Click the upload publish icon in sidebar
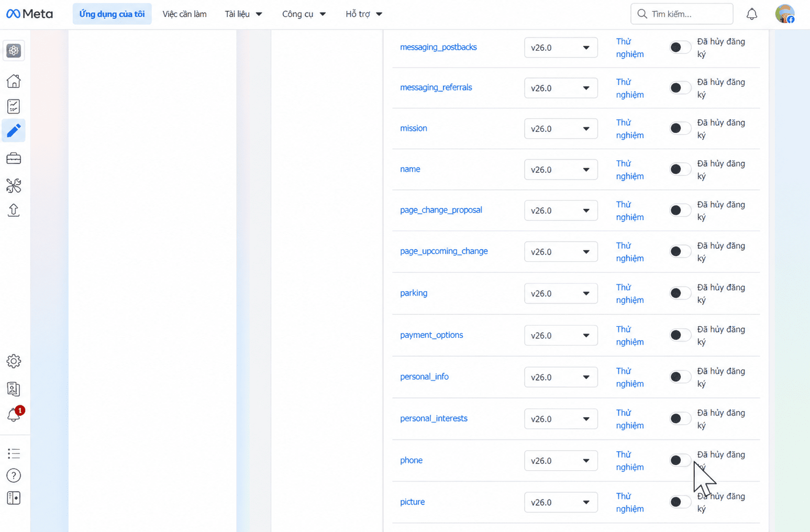This screenshot has height=532, width=810. 14,210
